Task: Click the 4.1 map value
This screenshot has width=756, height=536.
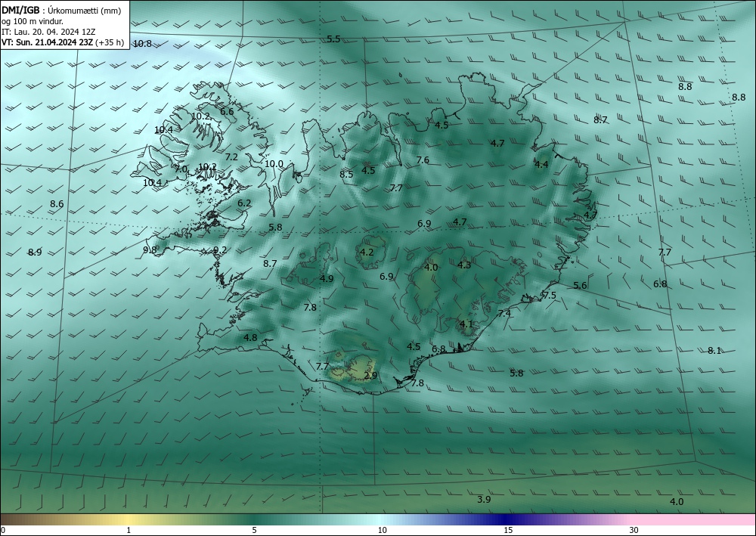Action: (x=466, y=324)
